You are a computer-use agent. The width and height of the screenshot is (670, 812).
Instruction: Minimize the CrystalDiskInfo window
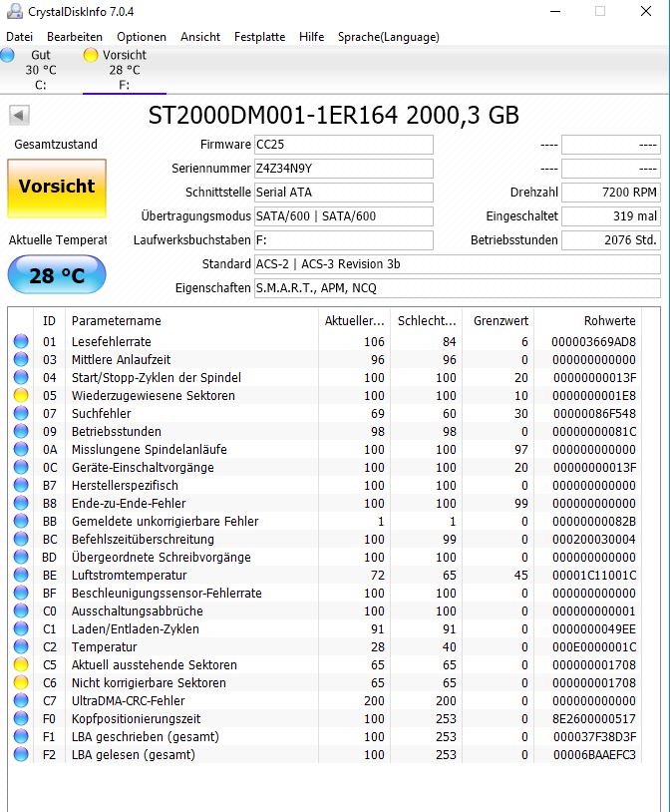pyautogui.click(x=555, y=11)
